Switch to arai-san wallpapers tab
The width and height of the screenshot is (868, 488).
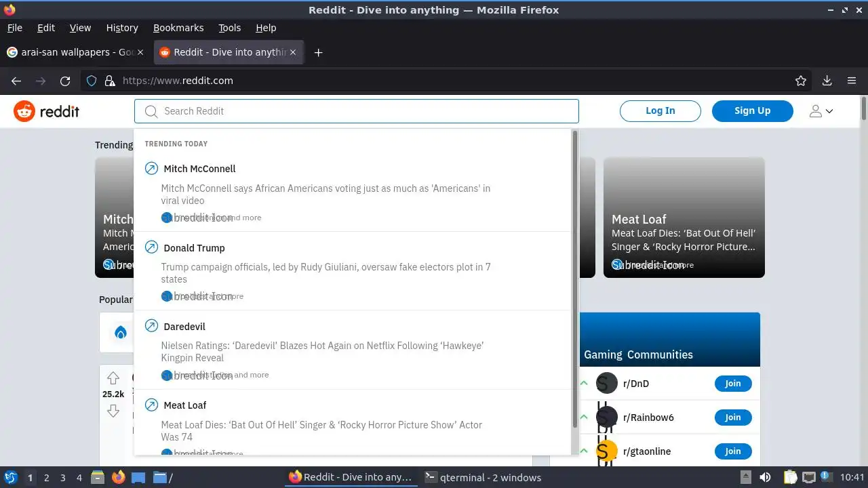(75, 52)
